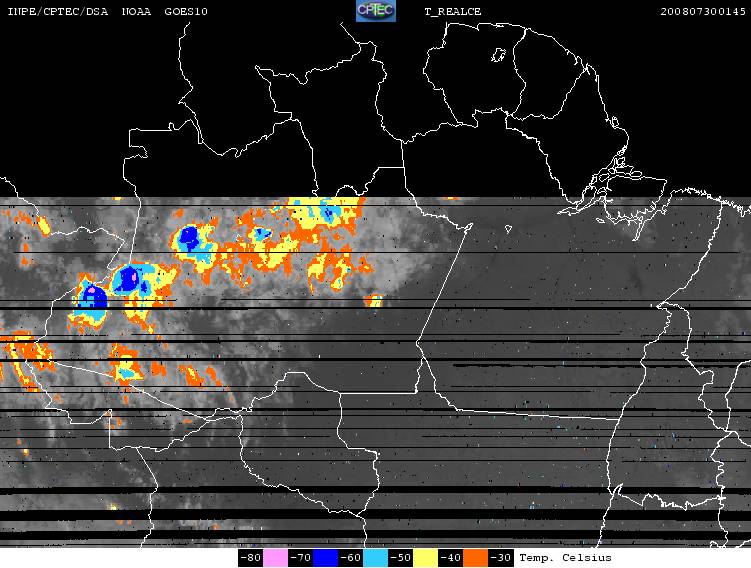Image resolution: width=751 pixels, height=568 pixels.
Task: Click the INPE/CPTEC/DSA header text
Action: [x=57, y=11]
